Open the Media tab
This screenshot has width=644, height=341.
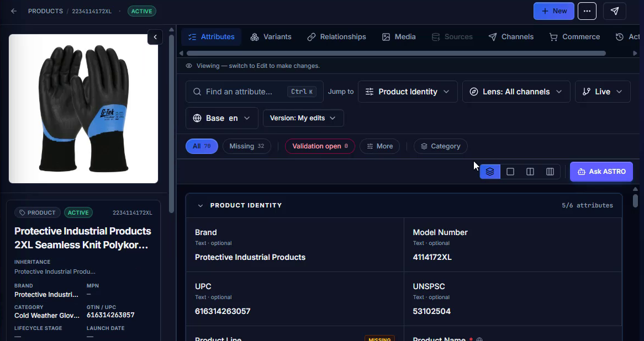[399, 37]
